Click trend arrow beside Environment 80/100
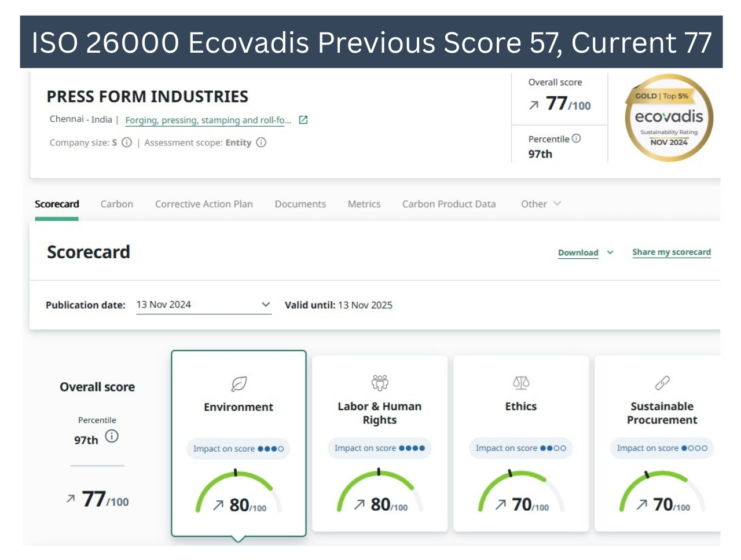Viewport: 741px width, 560px height. 218,506
